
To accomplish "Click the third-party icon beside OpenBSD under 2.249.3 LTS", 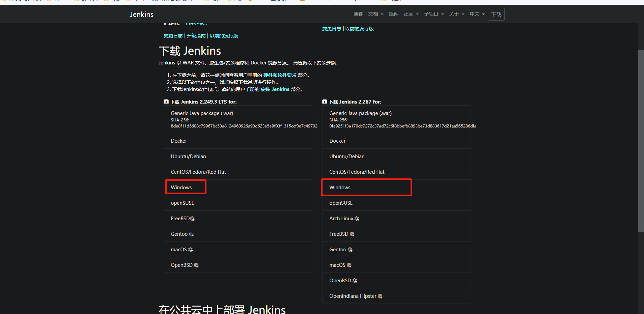I will coord(196,265).
